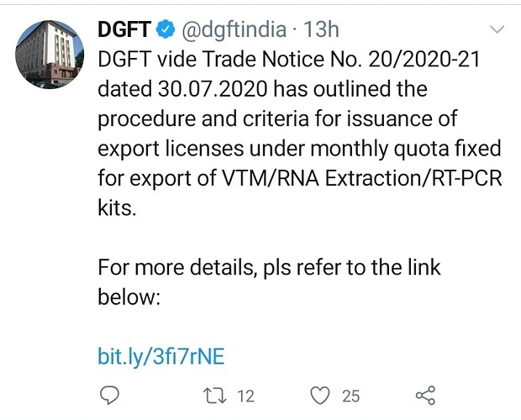Open the DGFT building profile picture

click(50, 55)
